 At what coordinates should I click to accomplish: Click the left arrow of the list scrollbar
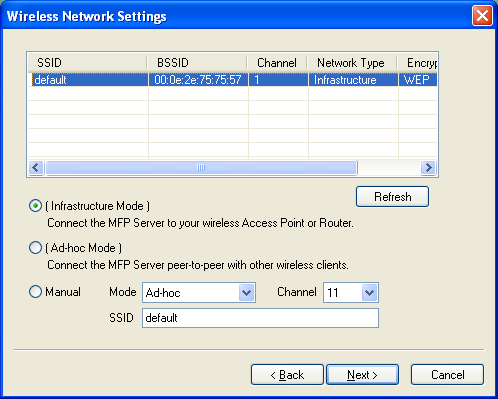36,167
